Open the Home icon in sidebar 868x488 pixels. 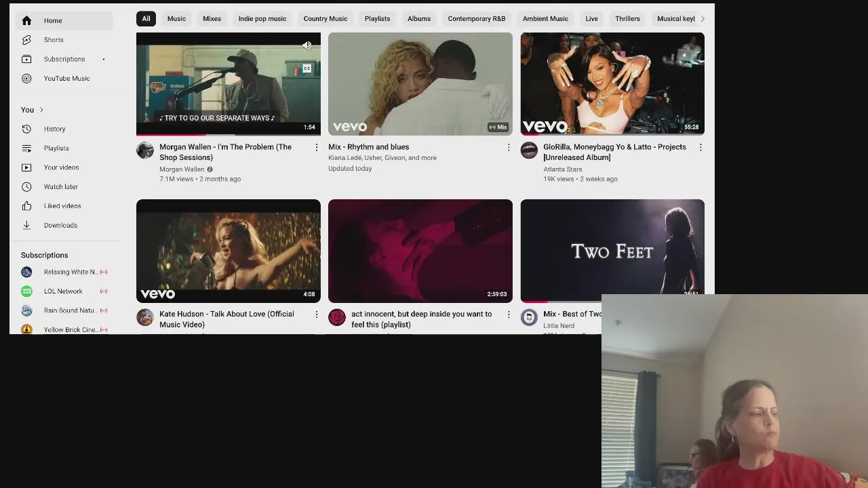26,20
